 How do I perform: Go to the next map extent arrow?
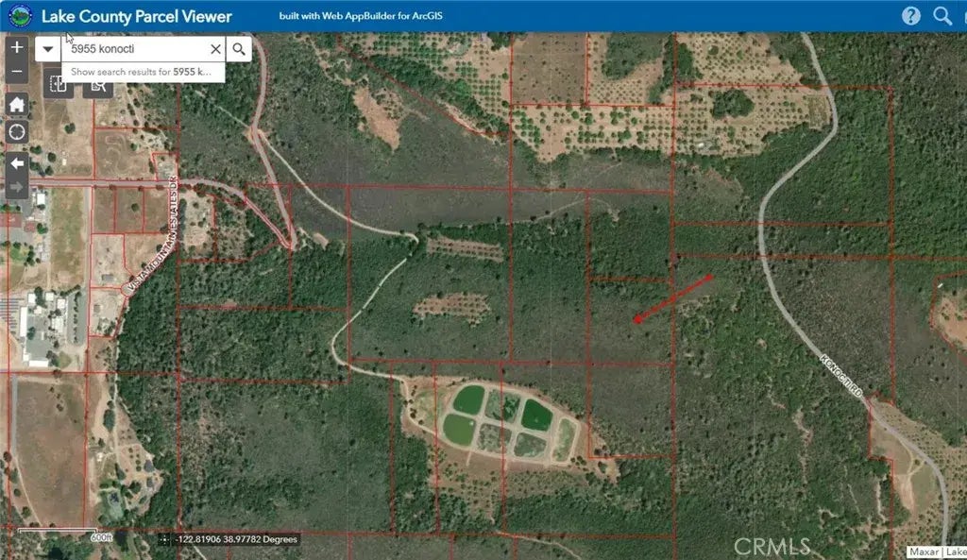point(17,187)
